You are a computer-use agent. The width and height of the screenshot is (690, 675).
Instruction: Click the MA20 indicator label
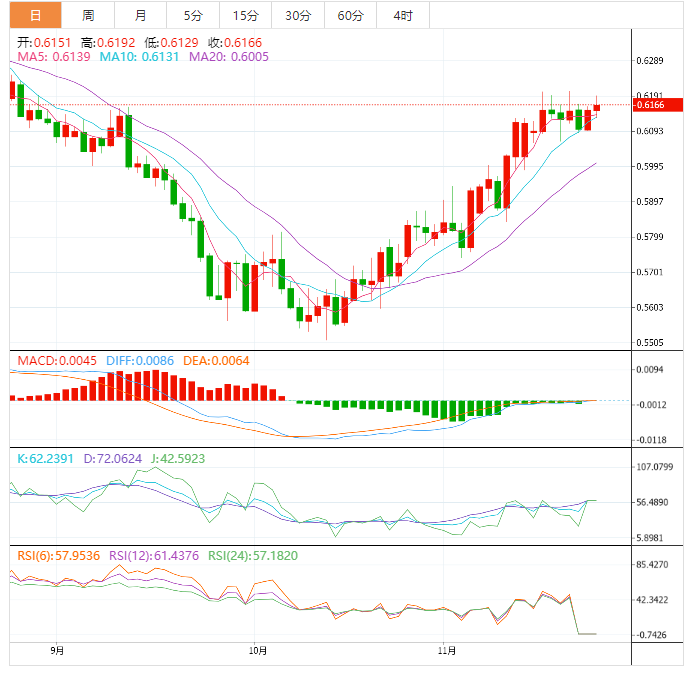[229, 57]
